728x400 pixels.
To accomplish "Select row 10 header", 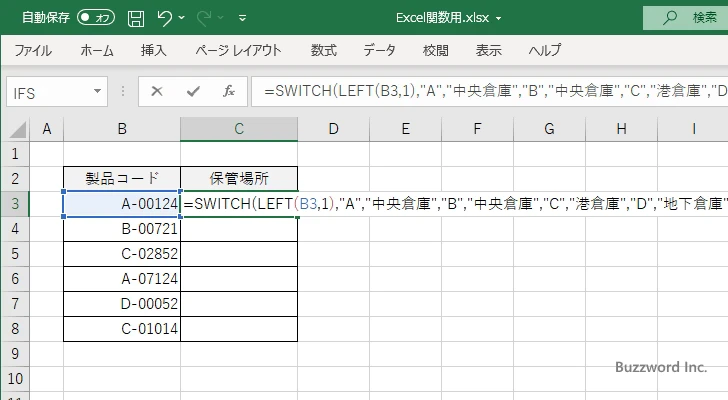I will 15,379.
